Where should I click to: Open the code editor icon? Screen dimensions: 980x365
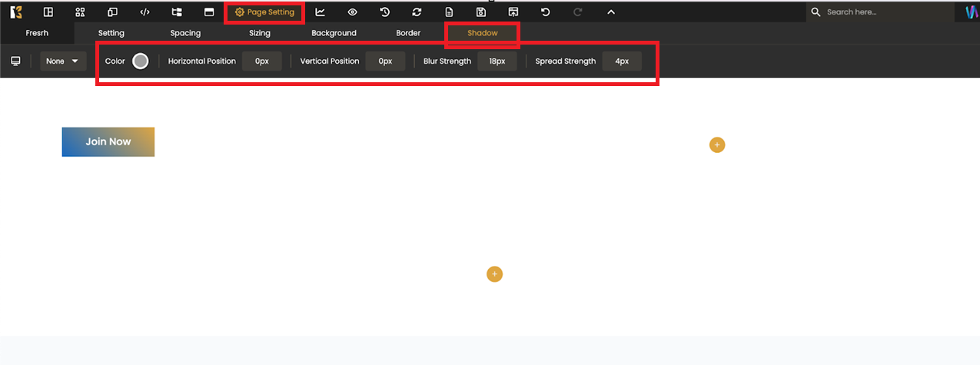145,12
